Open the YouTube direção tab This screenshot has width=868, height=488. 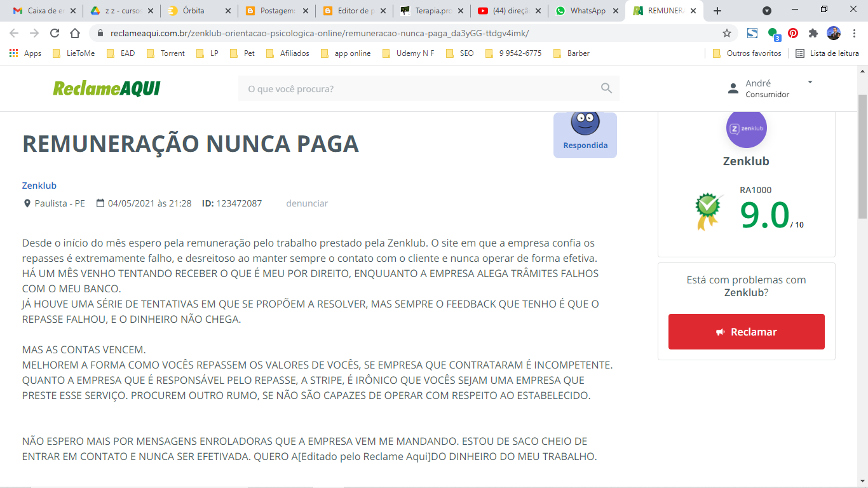click(510, 11)
